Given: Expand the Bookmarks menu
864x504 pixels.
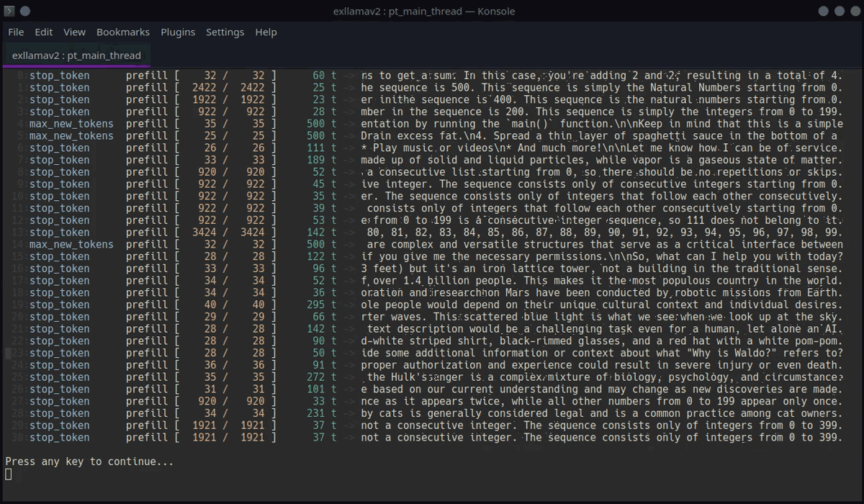Looking at the screenshot, I should click(x=123, y=32).
